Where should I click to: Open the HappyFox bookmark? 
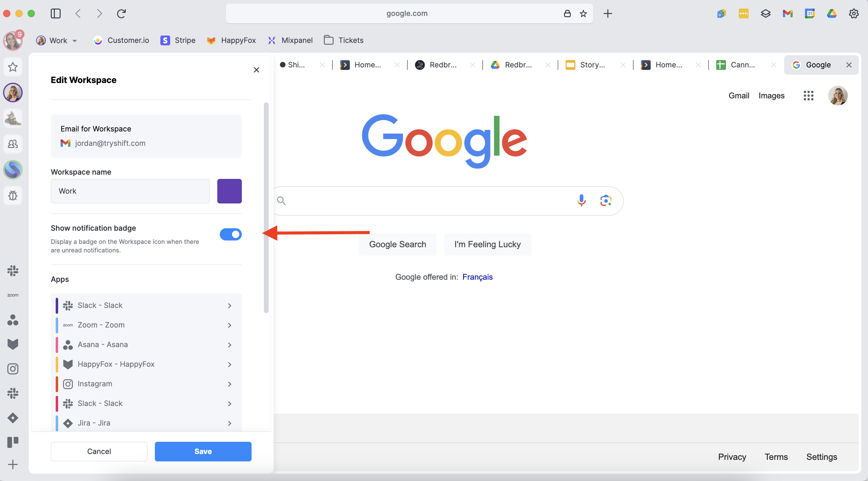click(x=231, y=40)
